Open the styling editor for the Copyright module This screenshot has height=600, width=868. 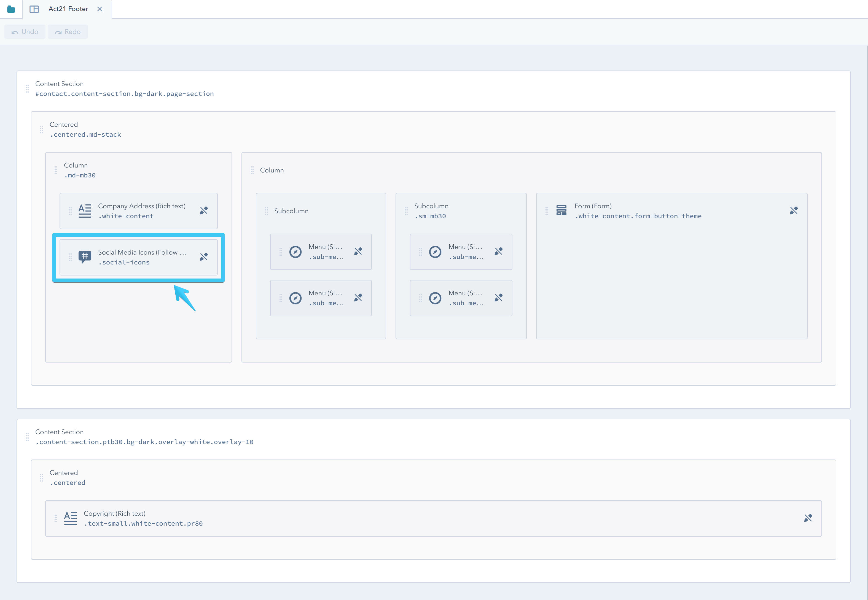pyautogui.click(x=808, y=518)
